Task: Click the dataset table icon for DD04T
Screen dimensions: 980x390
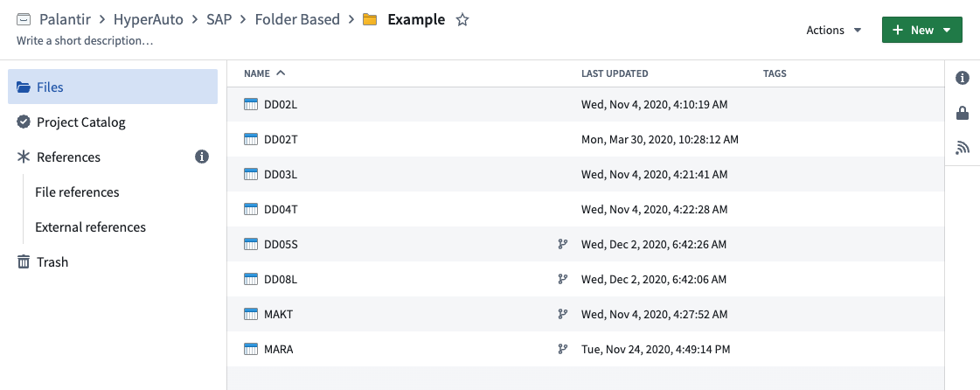Action: (x=251, y=209)
